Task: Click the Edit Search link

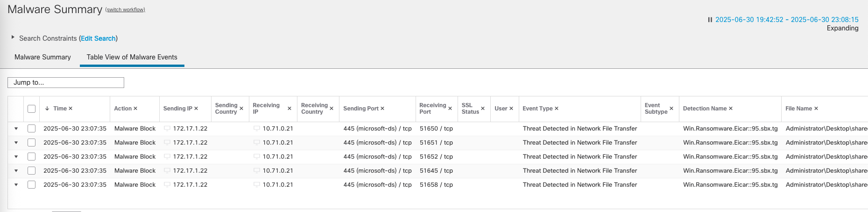Action: pos(98,38)
